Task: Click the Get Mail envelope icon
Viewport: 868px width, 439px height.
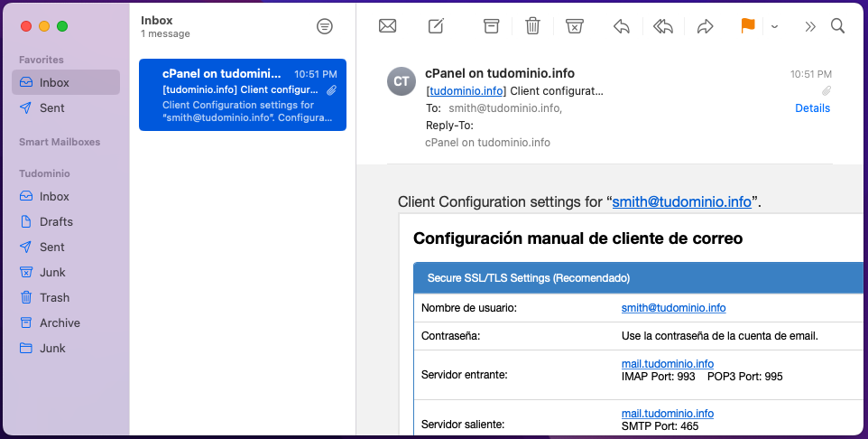Action: point(387,26)
